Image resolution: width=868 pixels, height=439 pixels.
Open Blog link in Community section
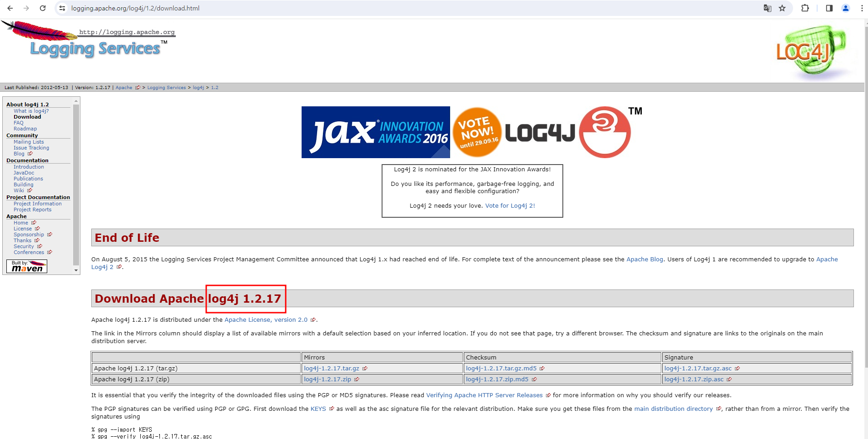19,154
